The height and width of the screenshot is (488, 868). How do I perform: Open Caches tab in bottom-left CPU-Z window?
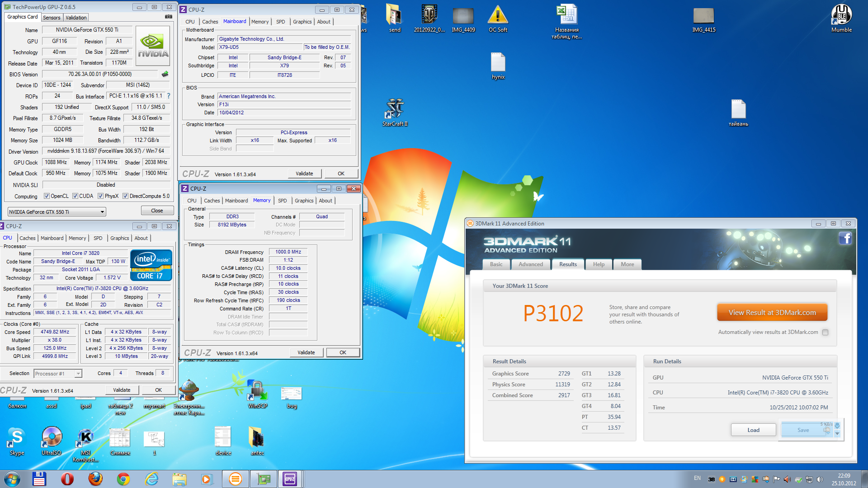point(28,238)
